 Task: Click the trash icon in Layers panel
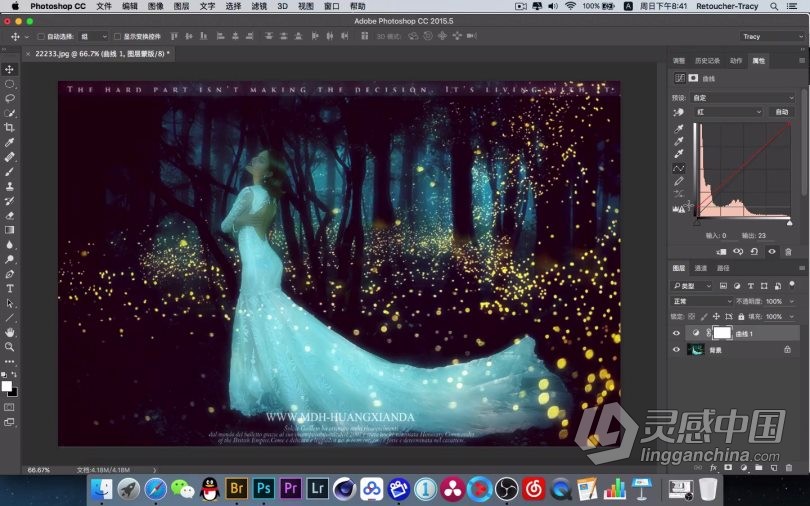coord(789,468)
